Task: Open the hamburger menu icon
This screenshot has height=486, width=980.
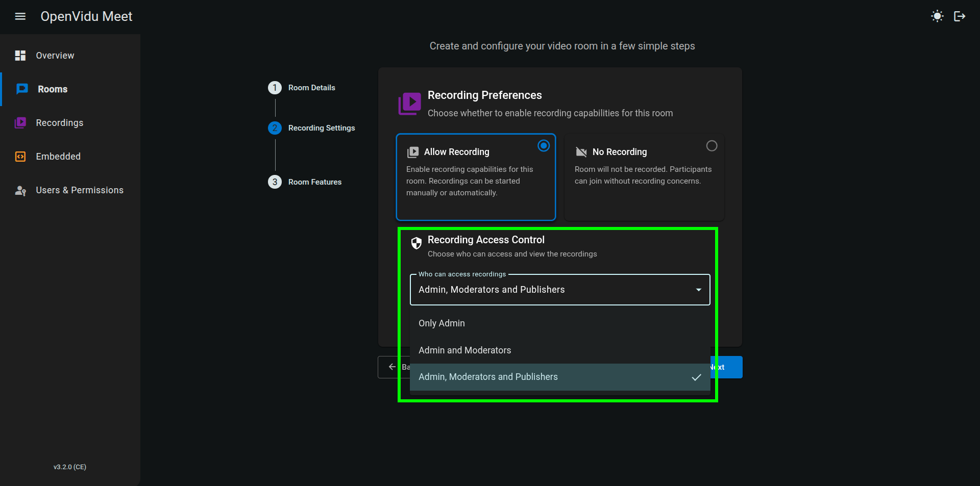Action: 20,16
